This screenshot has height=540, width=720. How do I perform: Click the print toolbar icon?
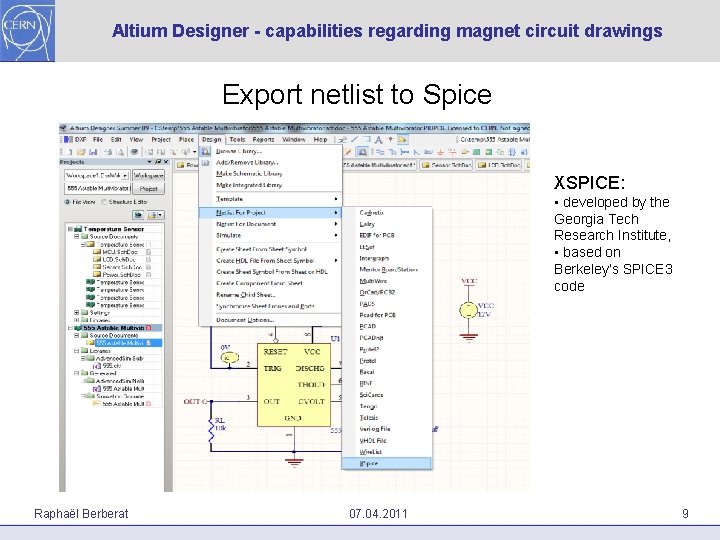[108, 152]
